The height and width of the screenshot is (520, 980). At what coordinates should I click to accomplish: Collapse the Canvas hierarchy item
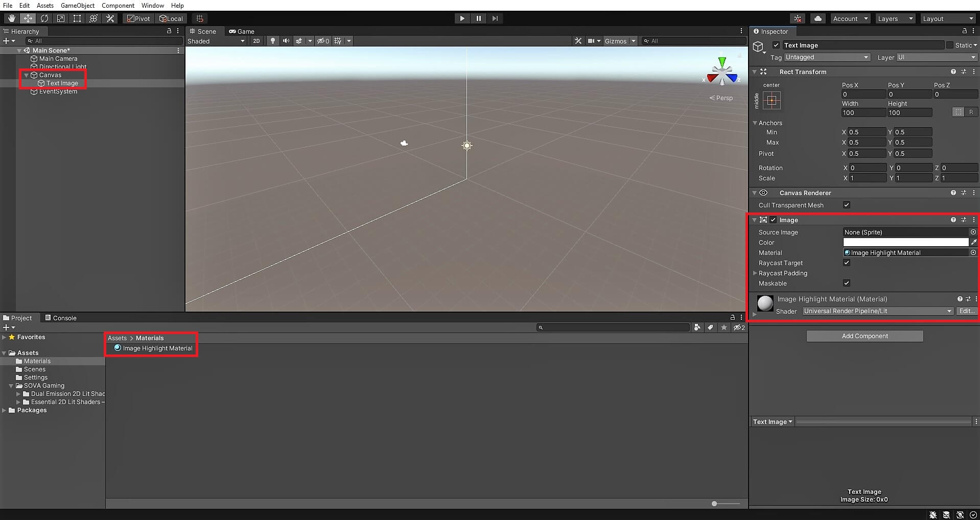(x=27, y=75)
